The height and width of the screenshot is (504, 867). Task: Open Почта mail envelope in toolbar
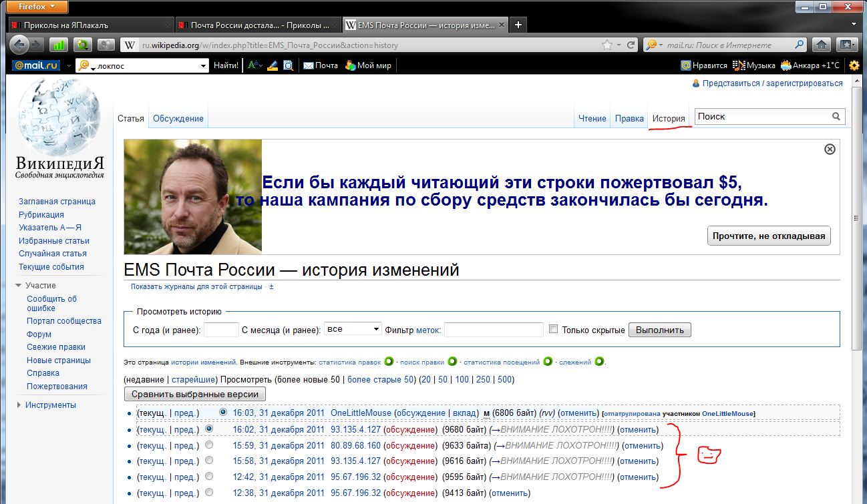click(x=321, y=65)
